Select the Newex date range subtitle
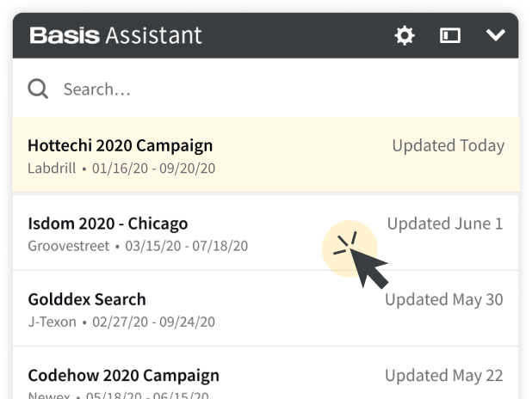This screenshot has width=532, height=399. pos(119,396)
